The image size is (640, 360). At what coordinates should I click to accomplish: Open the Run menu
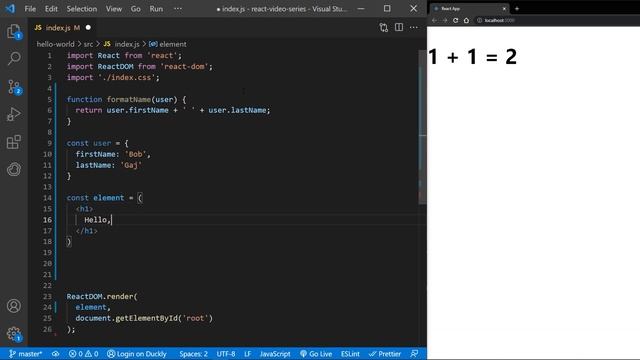156,9
